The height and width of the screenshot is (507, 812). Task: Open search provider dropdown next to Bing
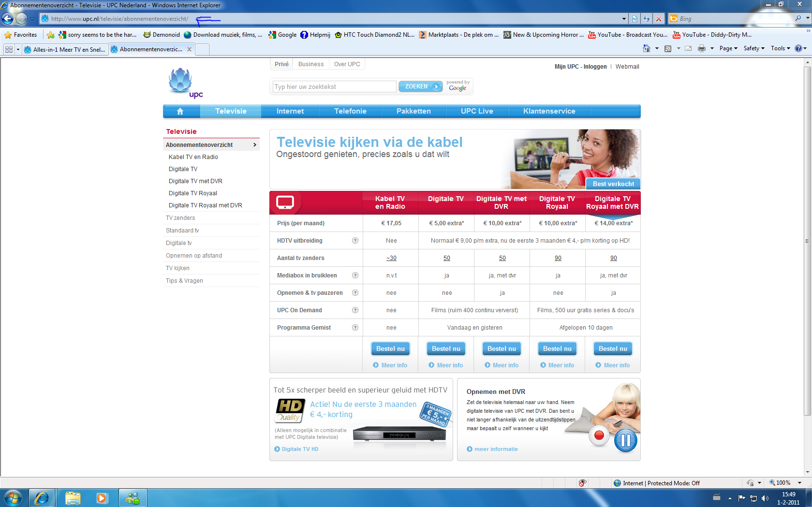point(808,18)
